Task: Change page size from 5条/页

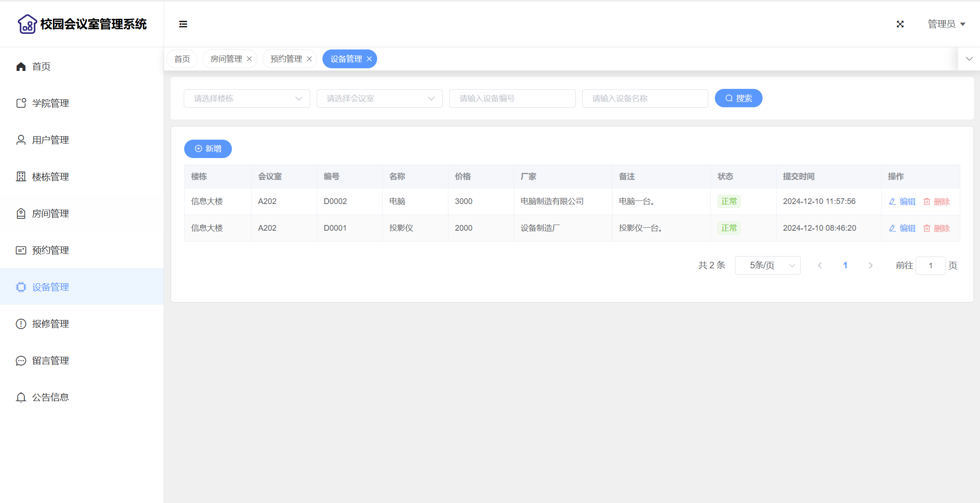Action: point(767,265)
